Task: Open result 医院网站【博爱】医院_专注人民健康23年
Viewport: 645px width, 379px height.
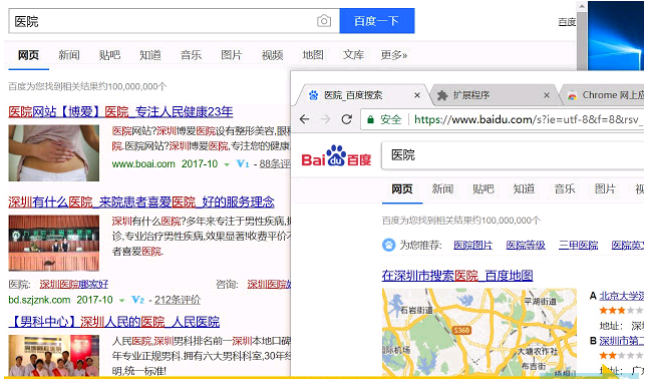Action: [x=121, y=112]
